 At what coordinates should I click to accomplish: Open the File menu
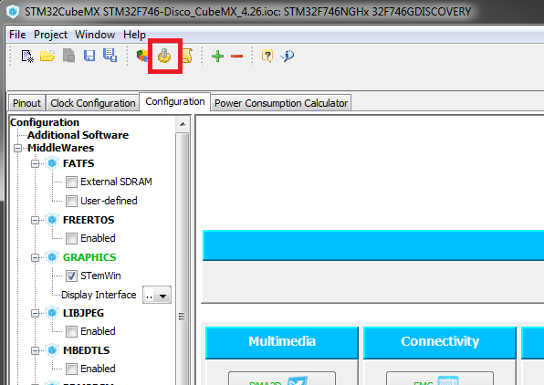[17, 35]
